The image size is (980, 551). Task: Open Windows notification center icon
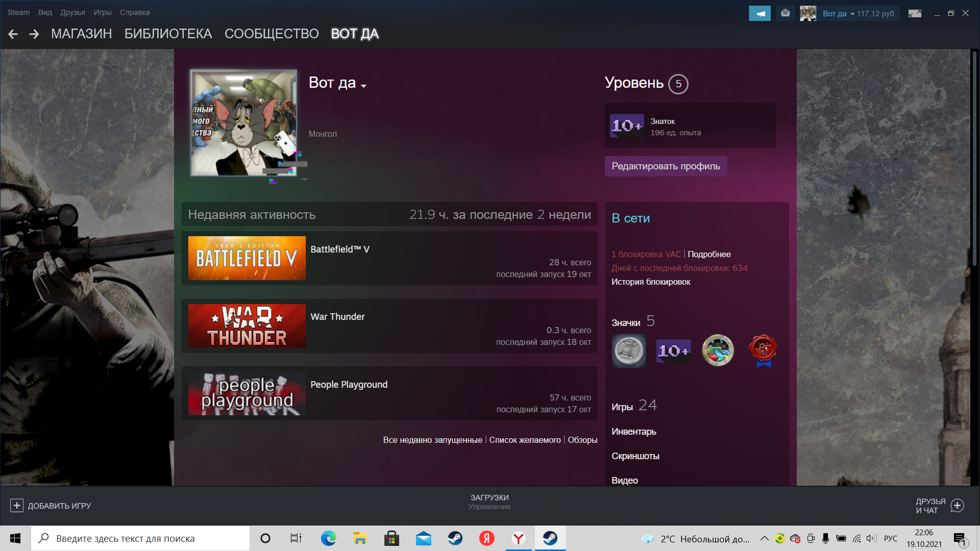coord(960,539)
